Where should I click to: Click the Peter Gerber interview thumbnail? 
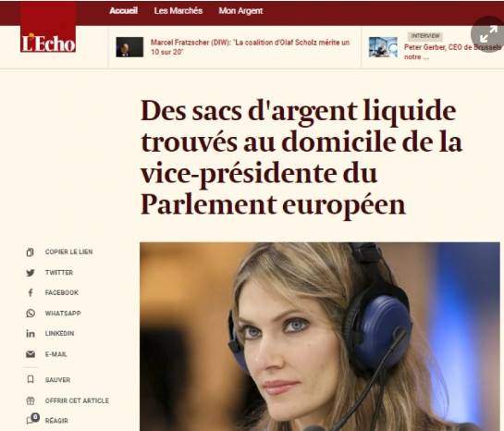[383, 47]
